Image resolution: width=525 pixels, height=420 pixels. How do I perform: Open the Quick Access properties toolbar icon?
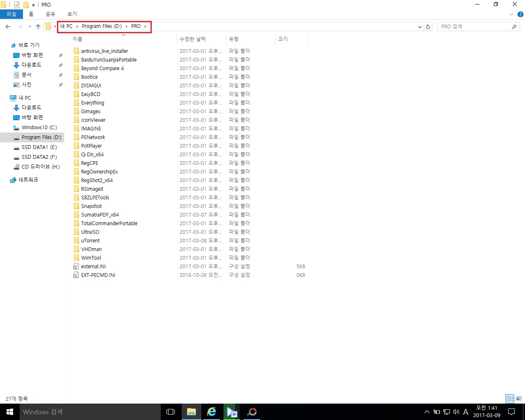[17, 5]
